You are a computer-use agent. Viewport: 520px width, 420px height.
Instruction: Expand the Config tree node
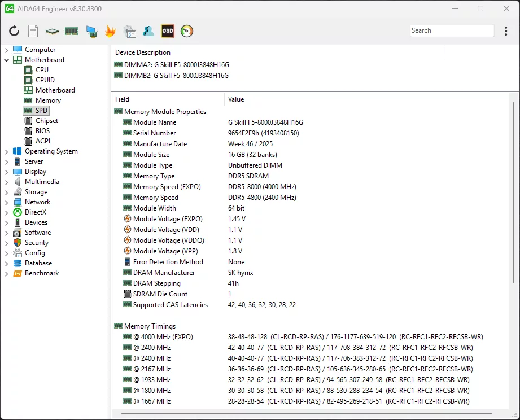click(6, 253)
